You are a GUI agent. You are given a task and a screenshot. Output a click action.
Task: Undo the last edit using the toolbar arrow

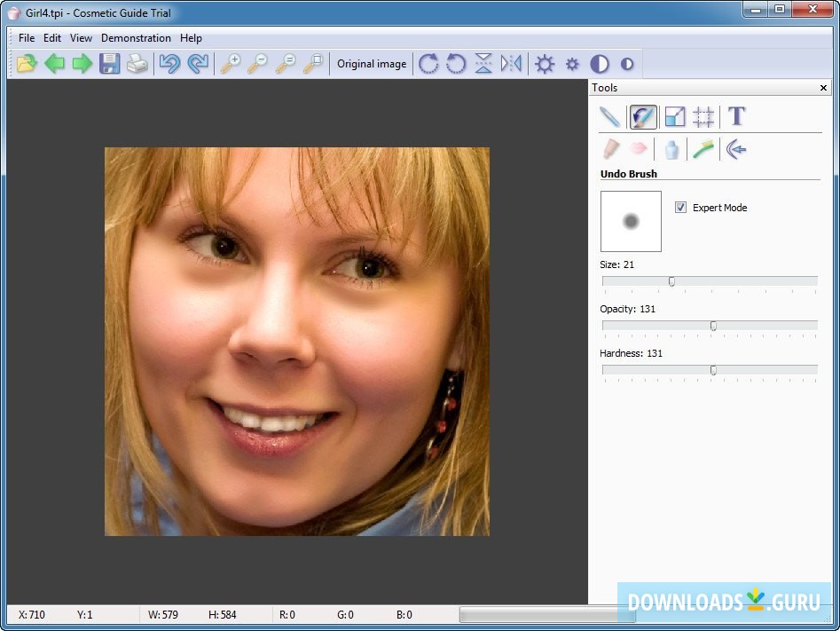169,63
